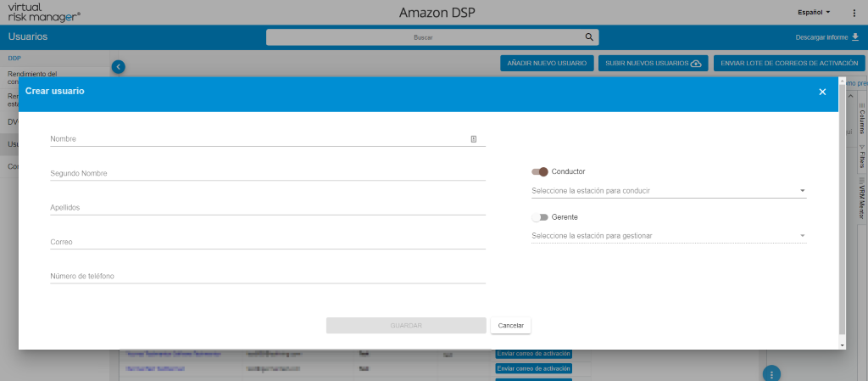The height and width of the screenshot is (381, 868).
Task: Open the round blue floating menu button
Action: [771, 373]
